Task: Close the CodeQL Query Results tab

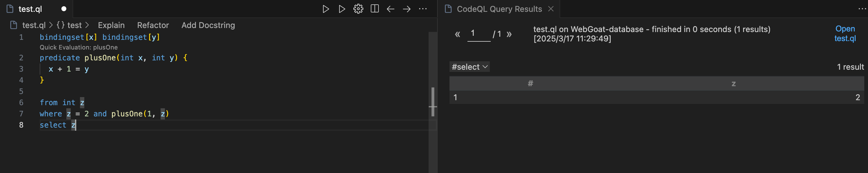Action: point(551,9)
